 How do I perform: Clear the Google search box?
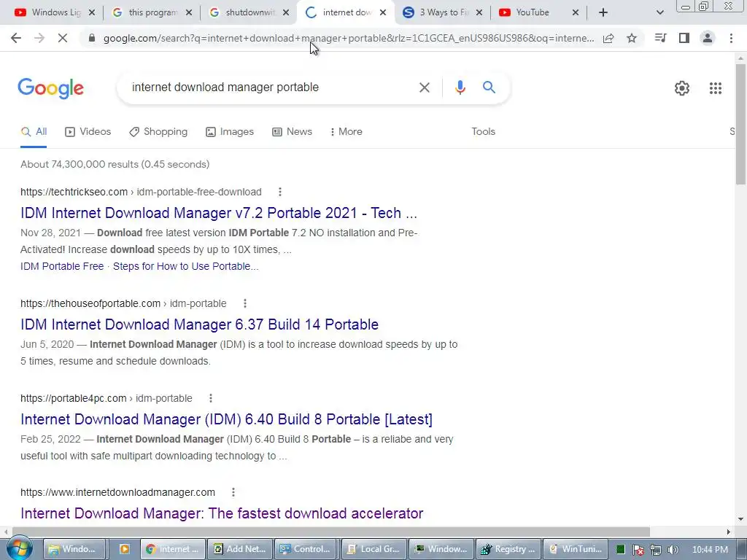424,87
